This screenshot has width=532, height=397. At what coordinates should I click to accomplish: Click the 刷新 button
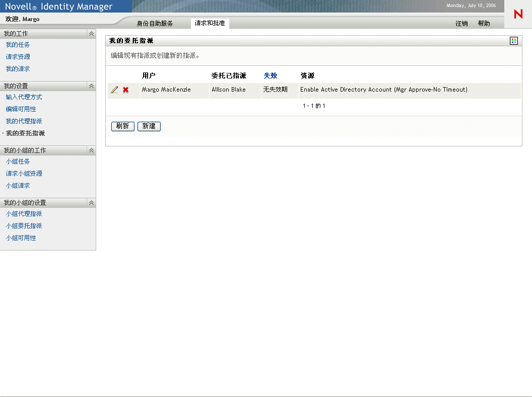123,126
